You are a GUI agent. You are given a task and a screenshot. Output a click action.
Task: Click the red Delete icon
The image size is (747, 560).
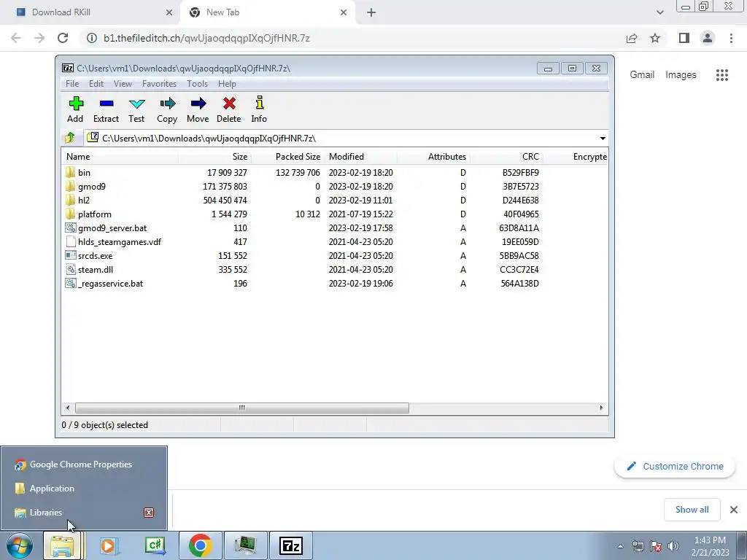tap(228, 109)
